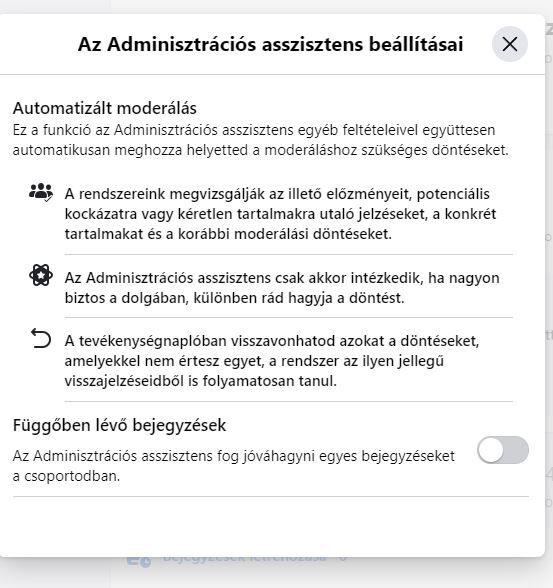
Task: Click the 'Függőben lévő bejegyzések' heading
Action: click(x=119, y=425)
